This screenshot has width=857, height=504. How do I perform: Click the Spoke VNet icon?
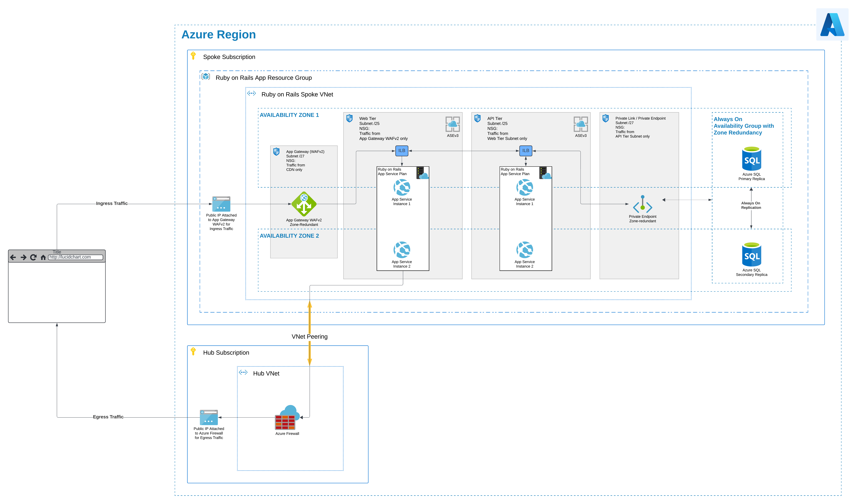click(x=251, y=93)
